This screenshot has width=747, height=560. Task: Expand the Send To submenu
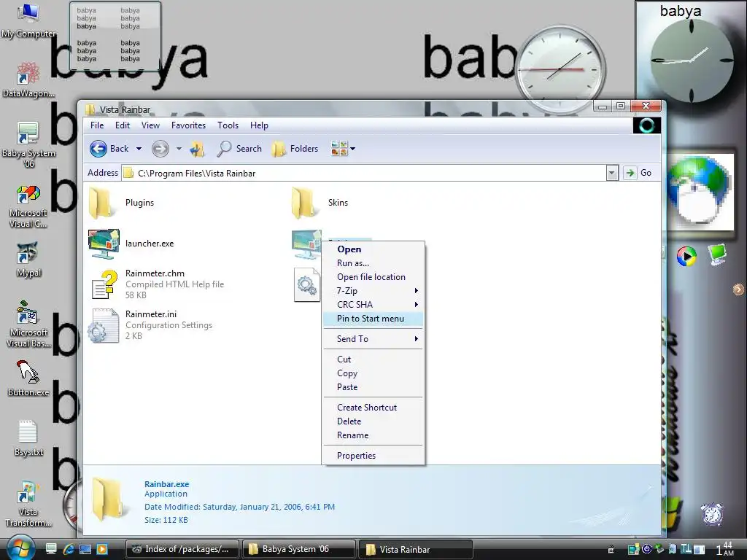point(373,338)
